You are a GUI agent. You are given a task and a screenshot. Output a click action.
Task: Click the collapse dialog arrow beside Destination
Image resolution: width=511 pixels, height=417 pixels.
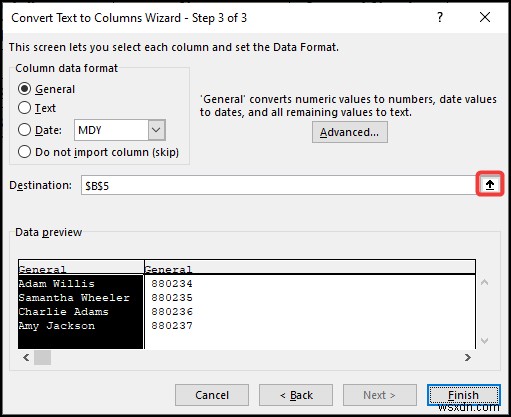[x=490, y=184]
